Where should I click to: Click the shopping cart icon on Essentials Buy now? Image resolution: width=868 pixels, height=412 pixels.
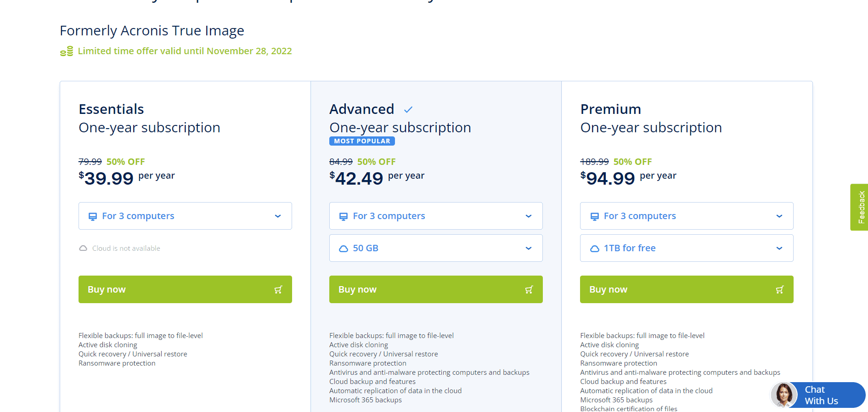point(278,289)
